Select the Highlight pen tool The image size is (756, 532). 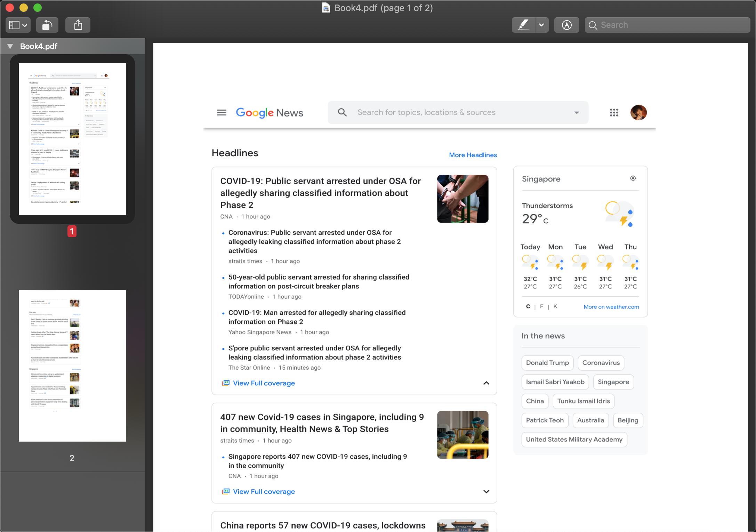pyautogui.click(x=523, y=25)
